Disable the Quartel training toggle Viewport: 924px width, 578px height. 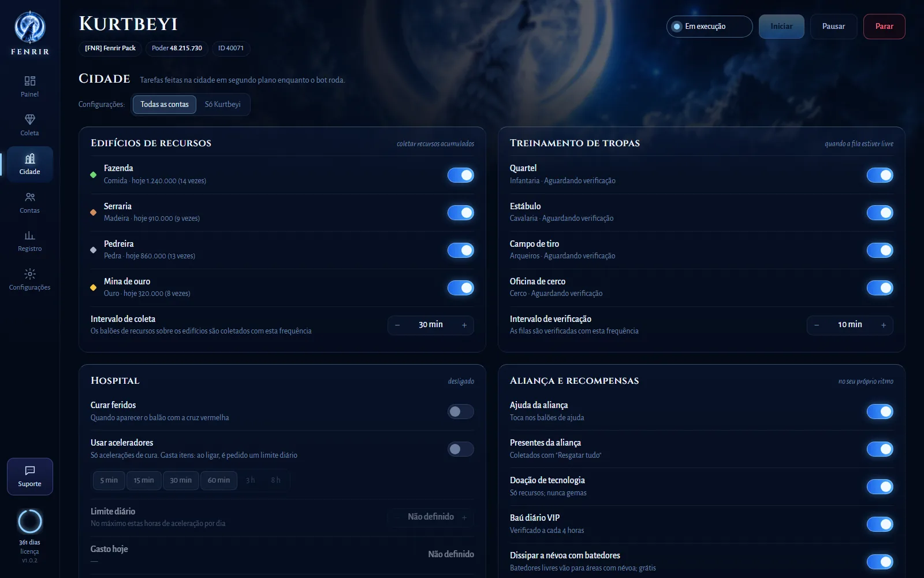[880, 175]
